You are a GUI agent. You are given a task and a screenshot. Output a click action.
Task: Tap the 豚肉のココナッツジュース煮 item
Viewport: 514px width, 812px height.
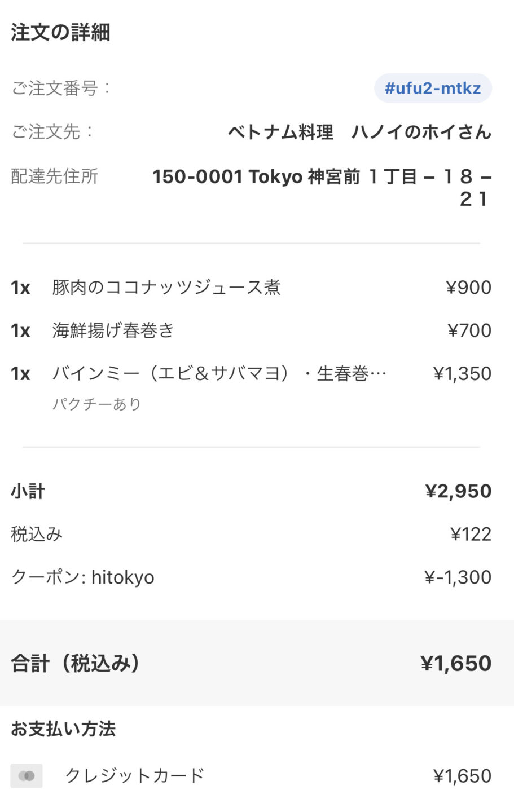166,288
